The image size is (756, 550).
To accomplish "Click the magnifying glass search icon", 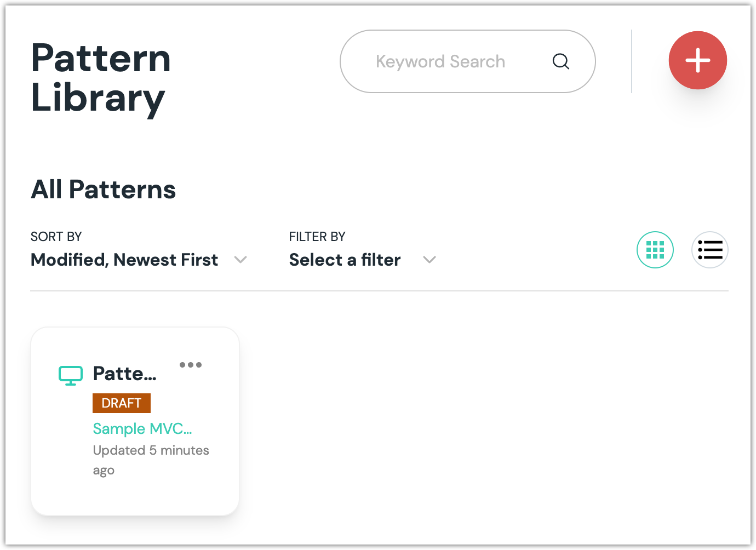I will (560, 61).
